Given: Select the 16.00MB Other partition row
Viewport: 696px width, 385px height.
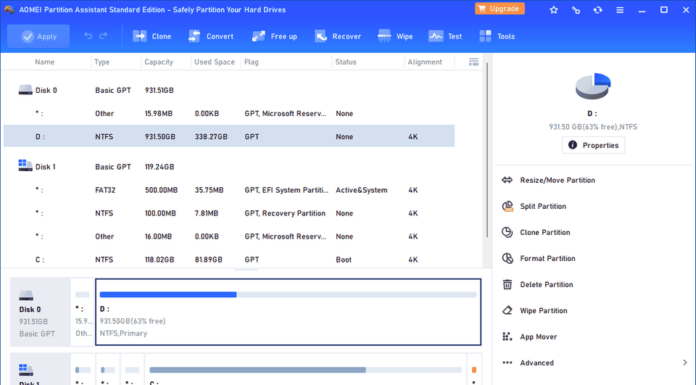Looking at the screenshot, I should click(229, 236).
